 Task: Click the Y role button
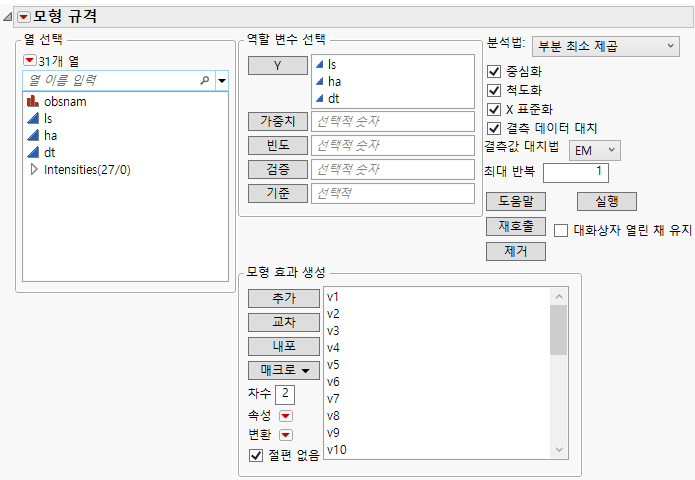277,66
